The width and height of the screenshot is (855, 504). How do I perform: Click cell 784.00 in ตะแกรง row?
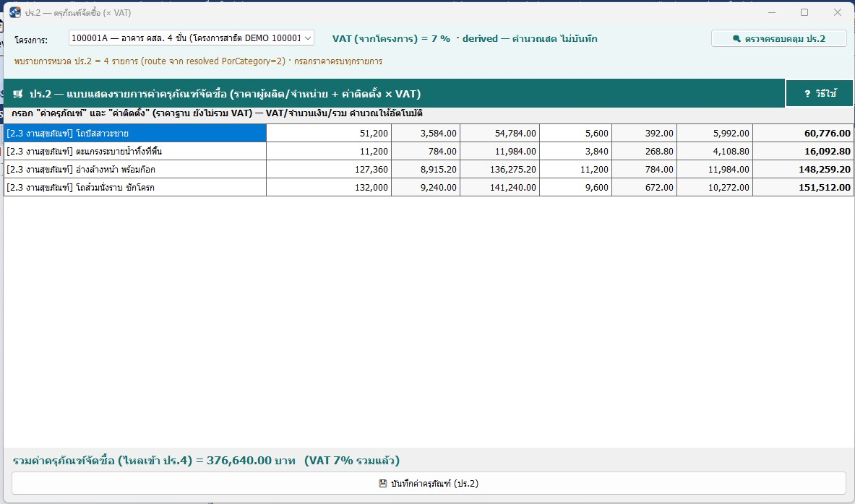point(426,151)
